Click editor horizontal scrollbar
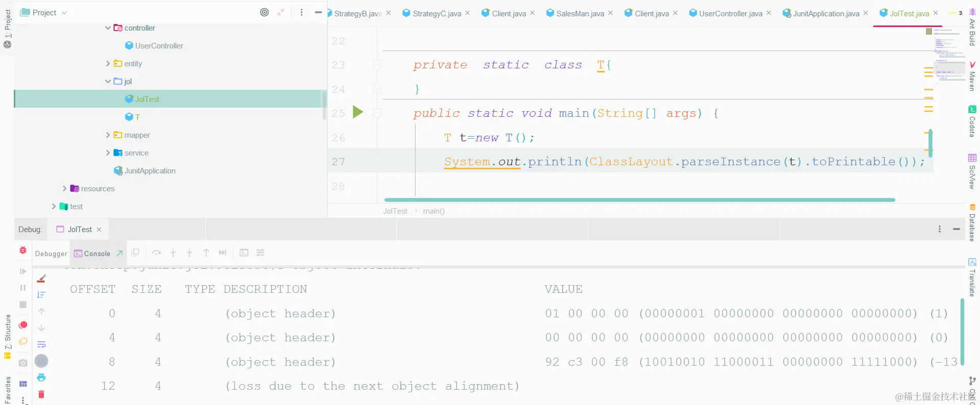Image resolution: width=980 pixels, height=405 pixels. (x=640, y=200)
